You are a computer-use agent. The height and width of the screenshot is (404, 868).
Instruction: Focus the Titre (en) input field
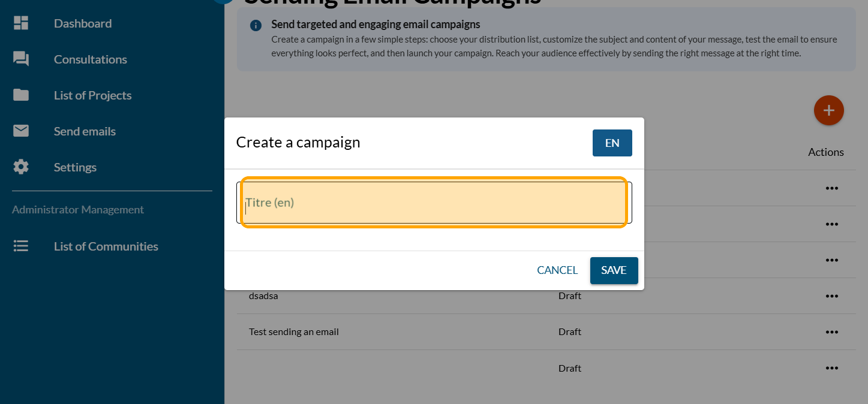tap(434, 203)
